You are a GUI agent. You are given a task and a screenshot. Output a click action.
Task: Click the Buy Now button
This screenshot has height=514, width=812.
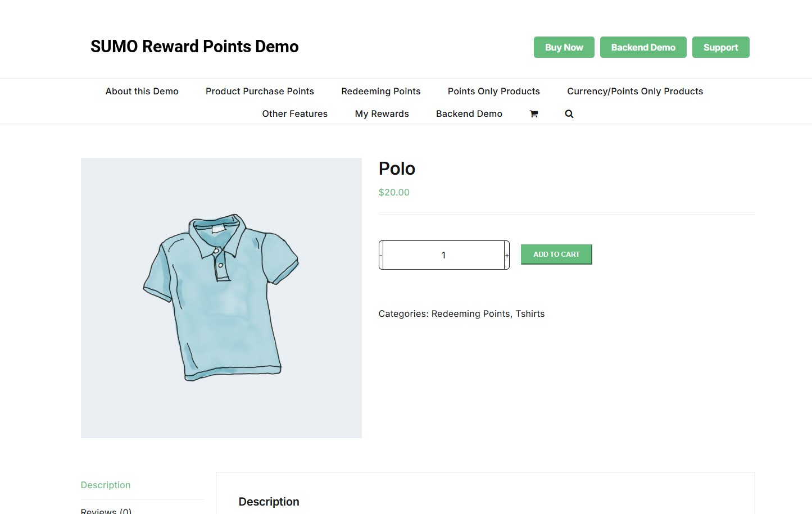(564, 47)
